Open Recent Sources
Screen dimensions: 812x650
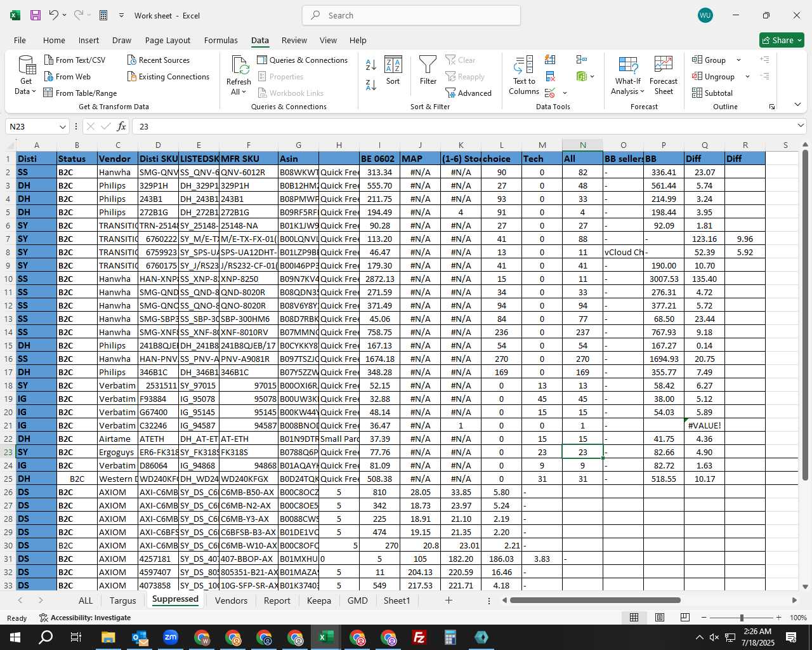pos(159,60)
